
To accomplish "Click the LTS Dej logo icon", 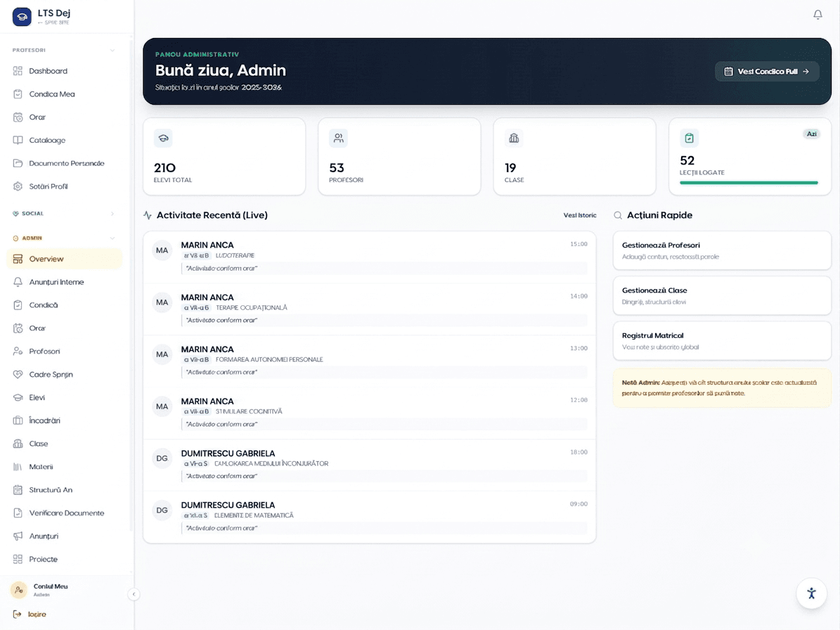I will click(22, 17).
